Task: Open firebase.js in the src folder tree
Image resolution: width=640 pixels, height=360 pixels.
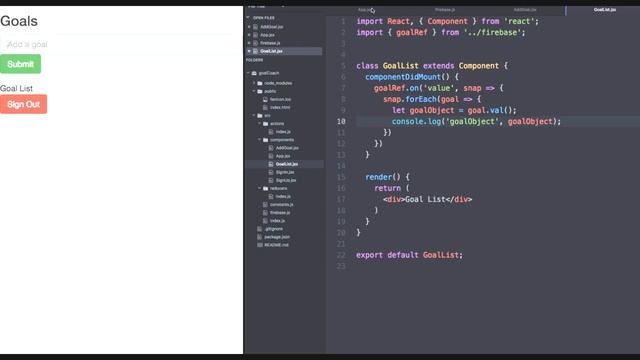Action: (x=280, y=213)
